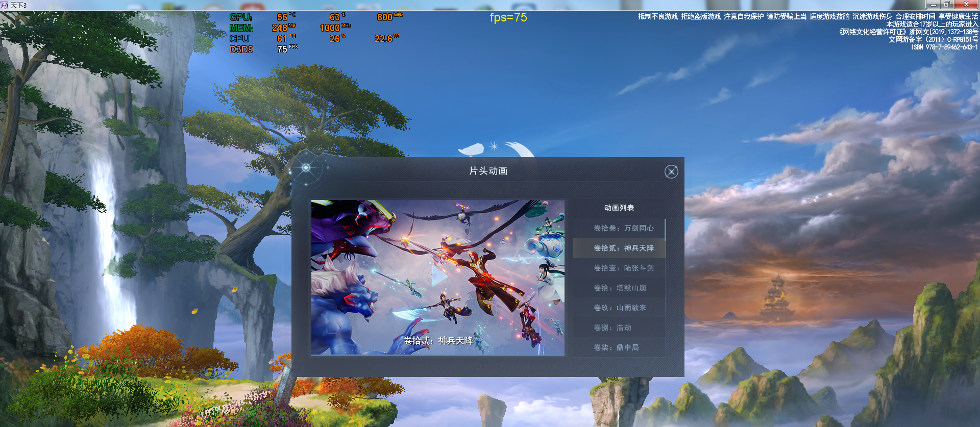Viewport: 980px width, 427px height.
Task: Click the CPU 61 temperature readout
Action: click(286, 39)
